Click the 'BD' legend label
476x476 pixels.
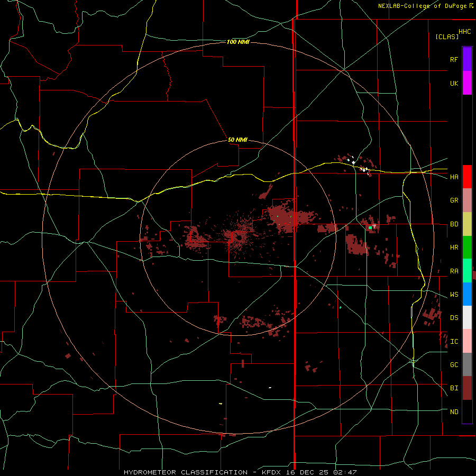454,224
